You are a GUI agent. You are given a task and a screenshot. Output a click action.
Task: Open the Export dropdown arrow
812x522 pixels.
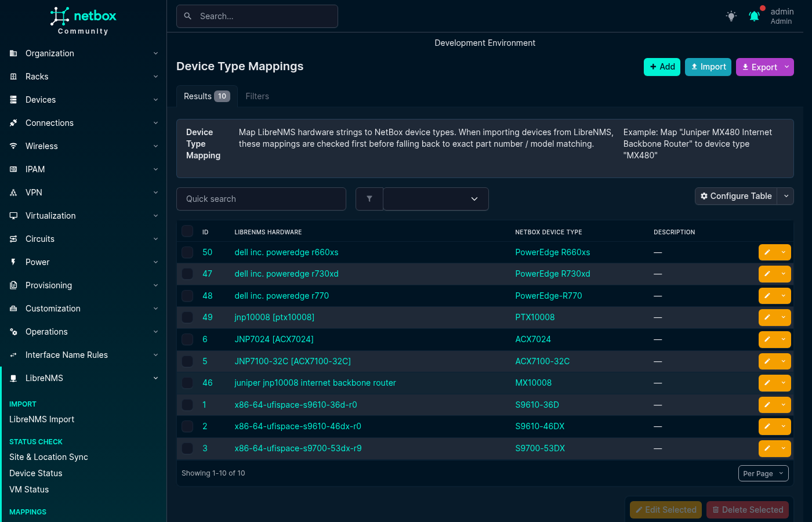pyautogui.click(x=787, y=67)
